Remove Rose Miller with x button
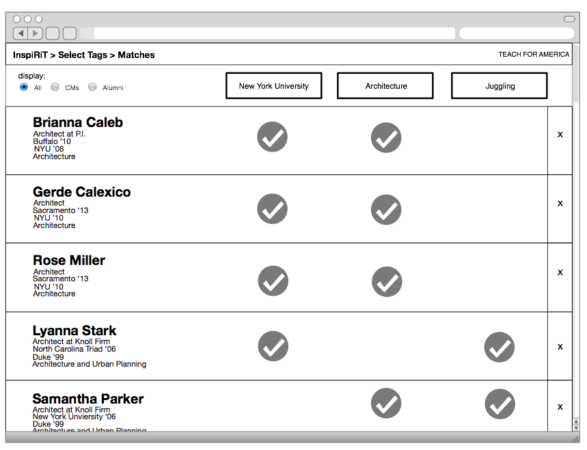The height and width of the screenshot is (450, 587). [560, 272]
